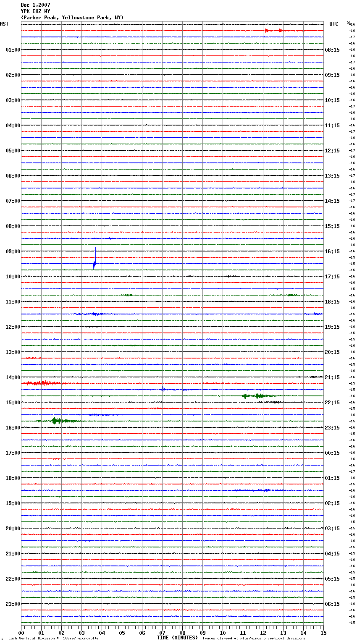Select the "09:00" MST row label
This screenshot has width=357, height=644.
[13, 251]
